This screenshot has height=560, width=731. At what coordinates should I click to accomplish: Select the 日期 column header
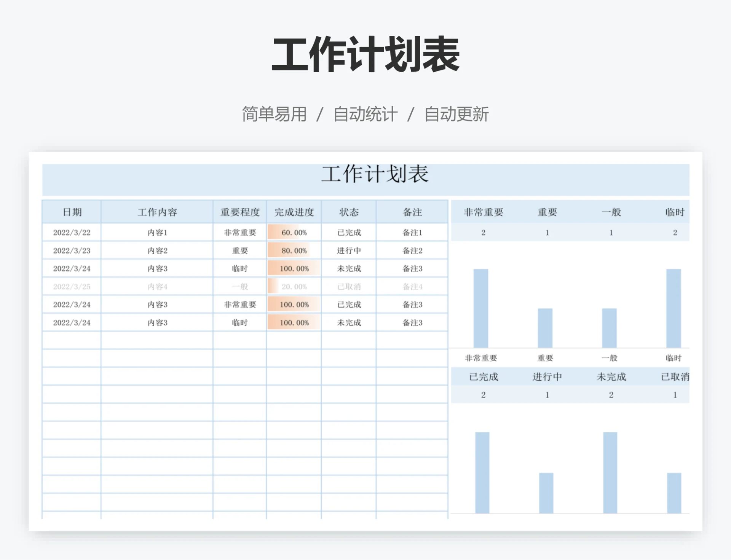click(x=72, y=212)
